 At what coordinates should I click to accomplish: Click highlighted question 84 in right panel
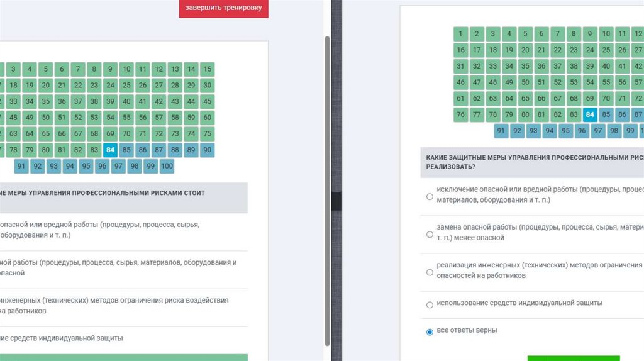click(589, 114)
